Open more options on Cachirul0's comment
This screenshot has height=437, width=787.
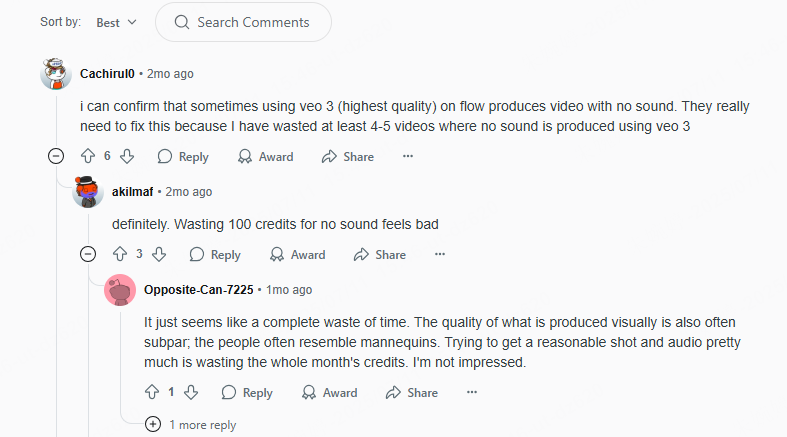407,156
